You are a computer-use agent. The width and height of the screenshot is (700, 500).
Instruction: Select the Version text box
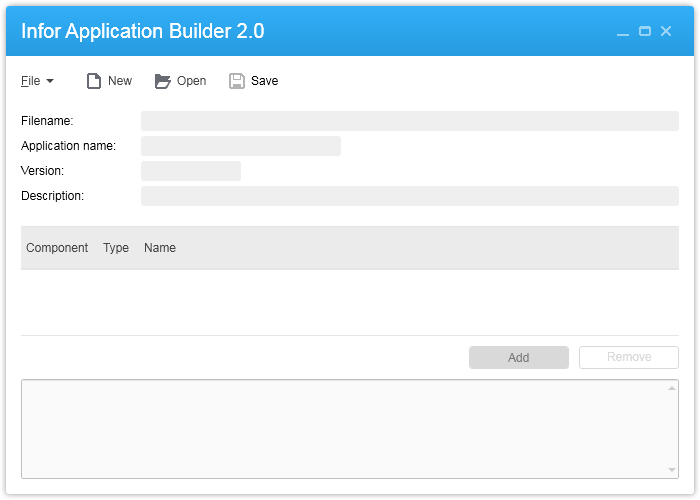[x=190, y=171]
